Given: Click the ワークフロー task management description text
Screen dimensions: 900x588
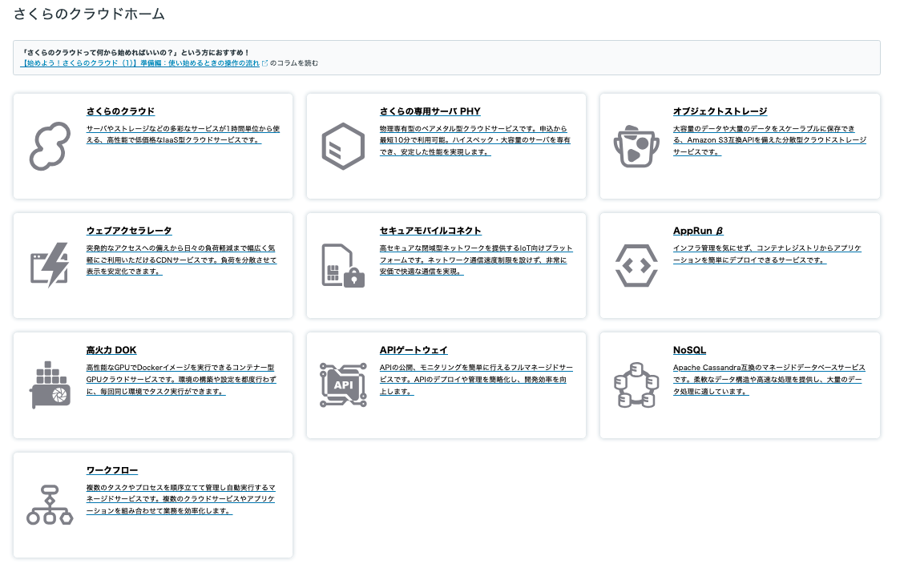Looking at the screenshot, I should tap(181, 499).
